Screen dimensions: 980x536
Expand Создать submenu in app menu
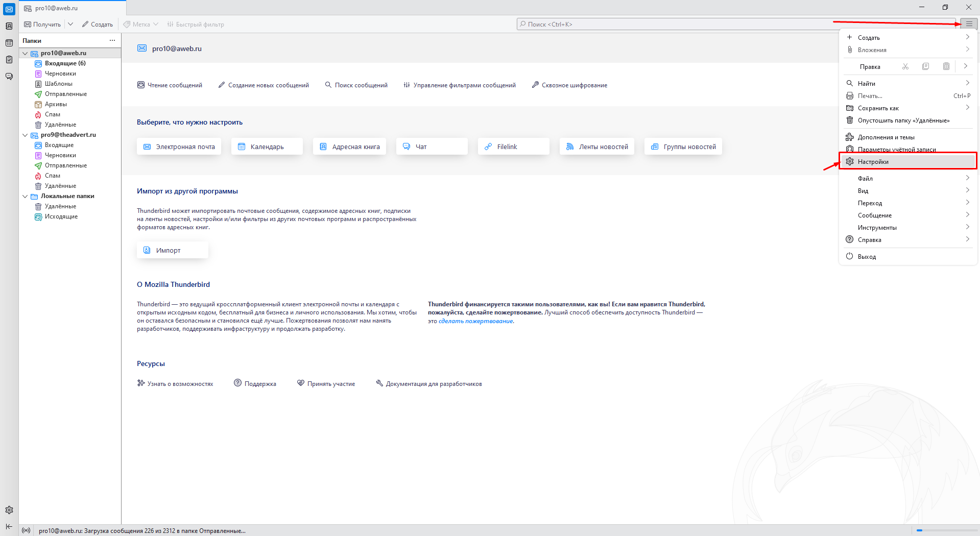[x=908, y=38]
